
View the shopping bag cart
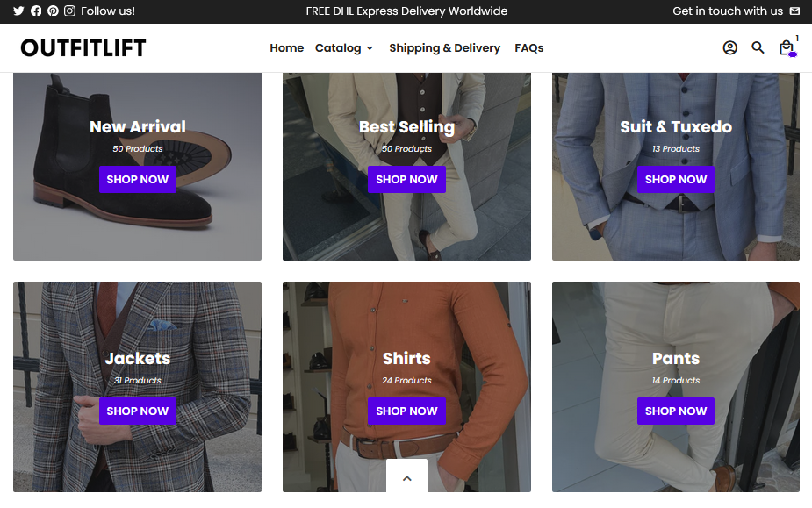tap(787, 47)
